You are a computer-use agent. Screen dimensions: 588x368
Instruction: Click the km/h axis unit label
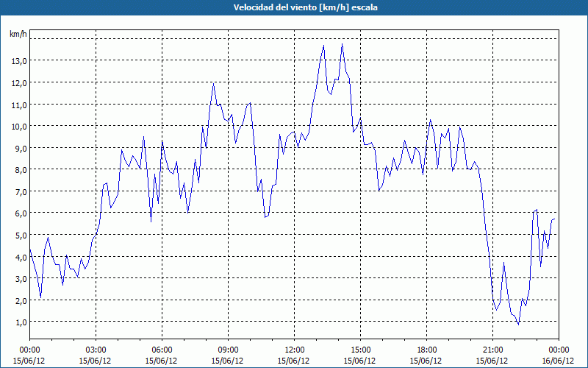pyautogui.click(x=18, y=34)
